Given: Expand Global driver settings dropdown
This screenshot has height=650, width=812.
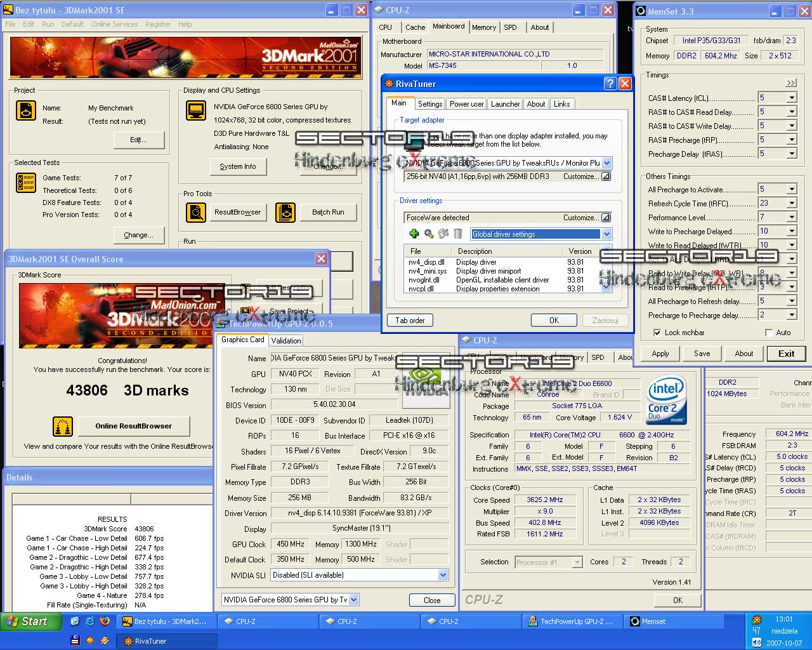Looking at the screenshot, I should (606, 234).
